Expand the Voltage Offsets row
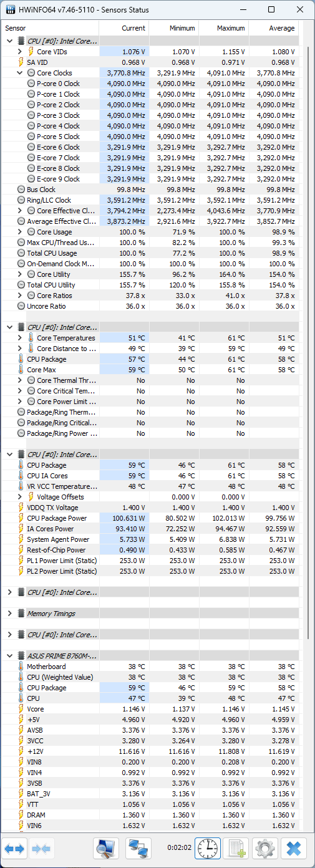 [20, 497]
